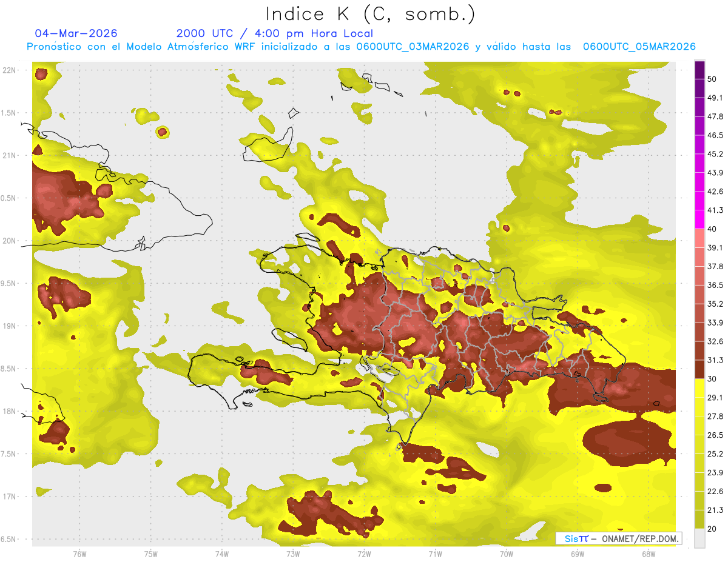Click the color bar value "39.1"
728x562 pixels.
(715, 248)
